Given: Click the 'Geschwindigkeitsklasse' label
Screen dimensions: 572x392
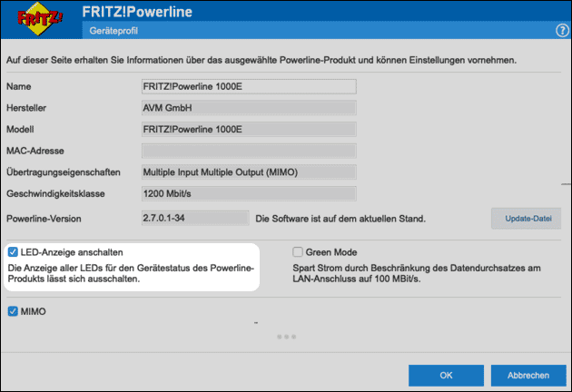Looking at the screenshot, I should [55, 193].
